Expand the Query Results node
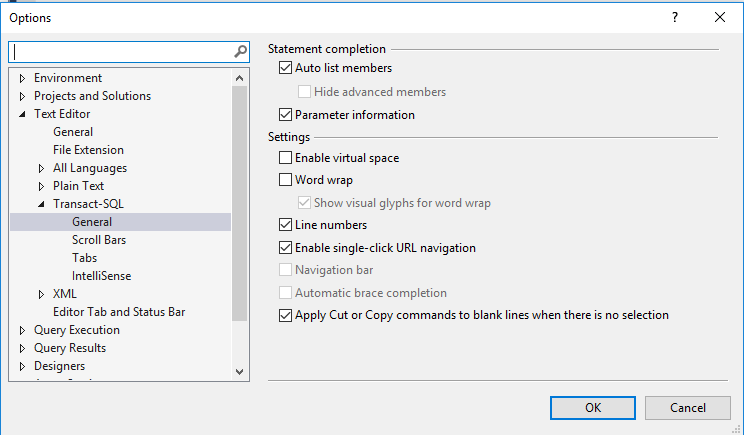Viewport: 744px width, 435px height. [22, 349]
